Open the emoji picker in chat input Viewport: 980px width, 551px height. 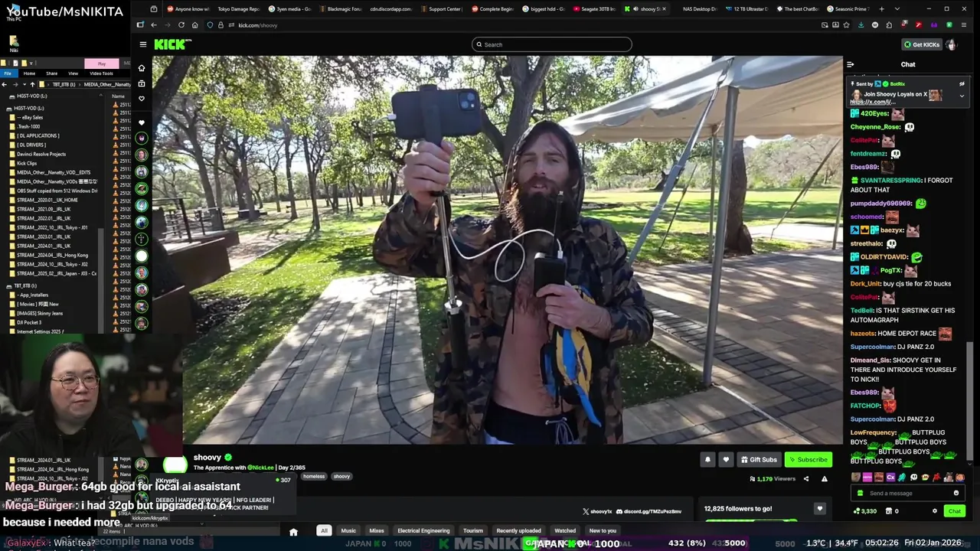[x=955, y=494]
